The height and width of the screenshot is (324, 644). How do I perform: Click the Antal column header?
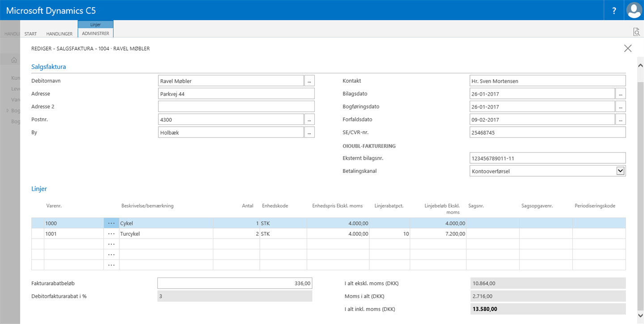(248, 206)
